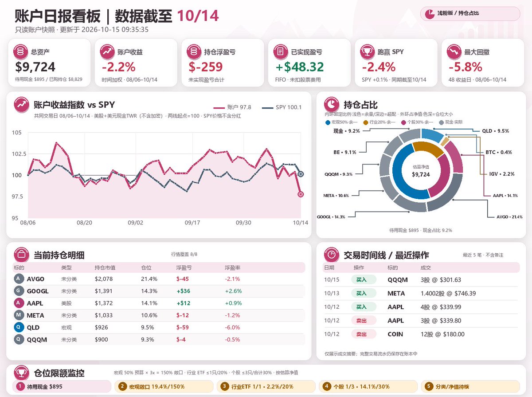Viewport: 532px width, 397px height.
Task: Click step number 1 badge for 待用现金
Action: point(20,386)
